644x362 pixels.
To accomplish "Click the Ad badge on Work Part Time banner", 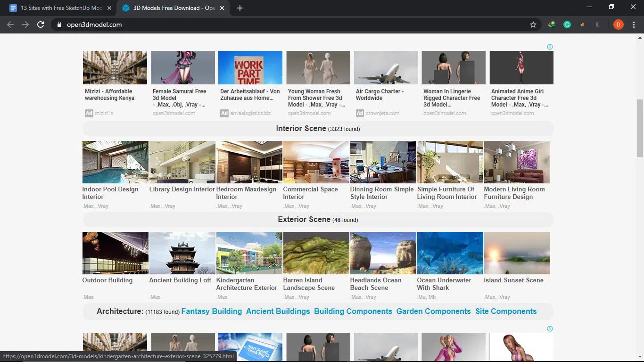I will pos(224,113).
